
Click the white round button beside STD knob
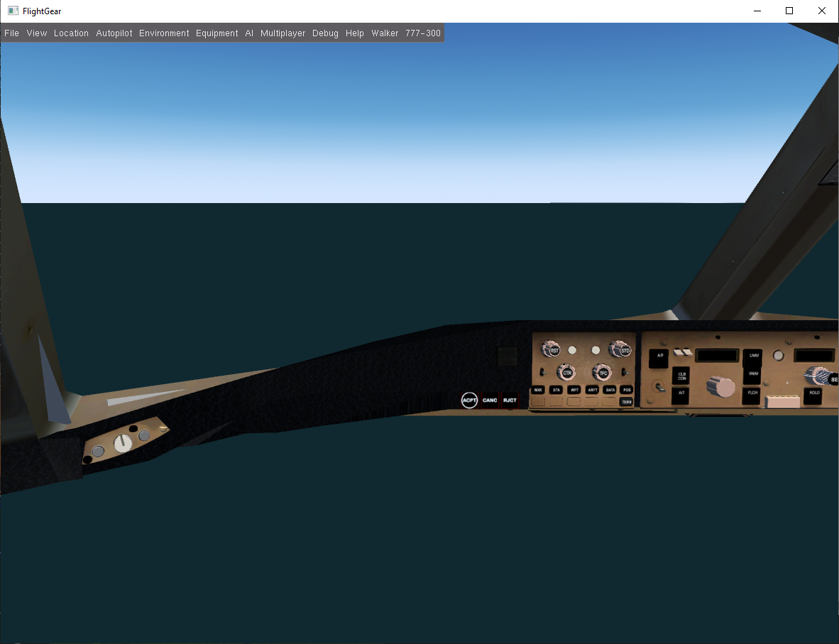pyautogui.click(x=595, y=350)
